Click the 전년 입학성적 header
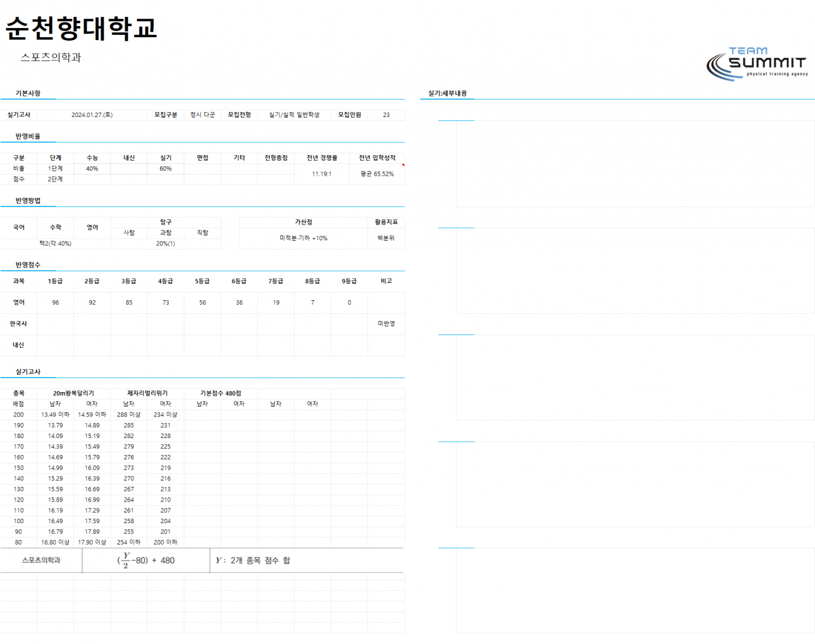 tap(377, 158)
